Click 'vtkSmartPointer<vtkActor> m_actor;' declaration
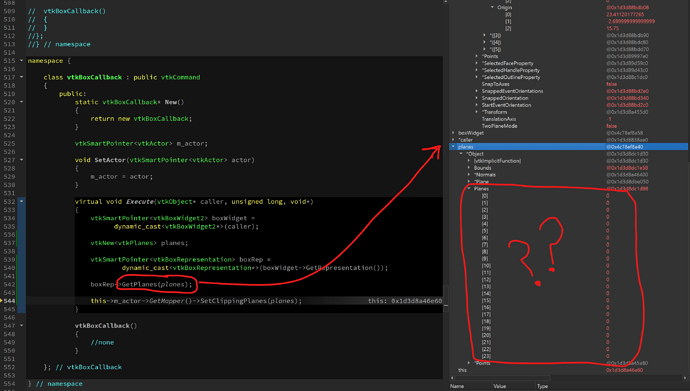The image size is (690, 391). point(141,143)
